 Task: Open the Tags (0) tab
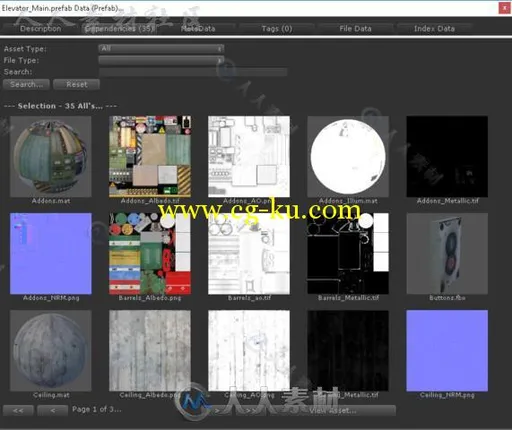(277, 29)
